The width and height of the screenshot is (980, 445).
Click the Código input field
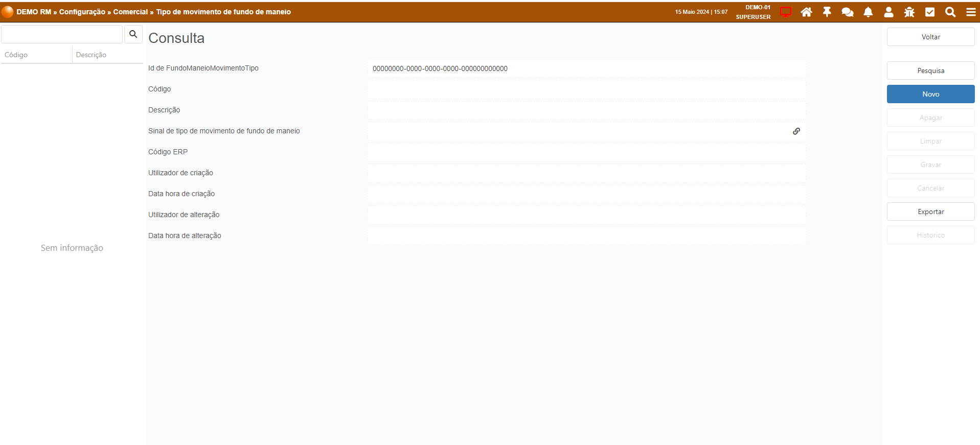pyautogui.click(x=586, y=89)
